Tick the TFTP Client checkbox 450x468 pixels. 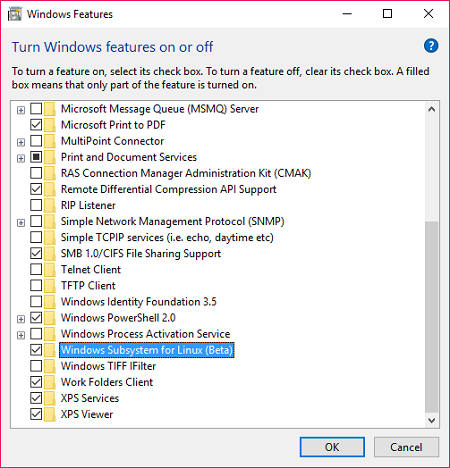point(36,285)
